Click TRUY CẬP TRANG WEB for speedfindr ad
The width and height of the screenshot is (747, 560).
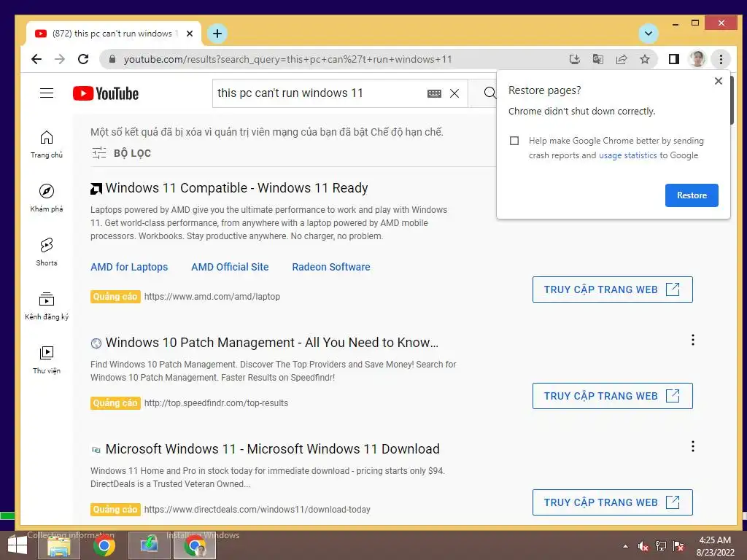pos(613,396)
